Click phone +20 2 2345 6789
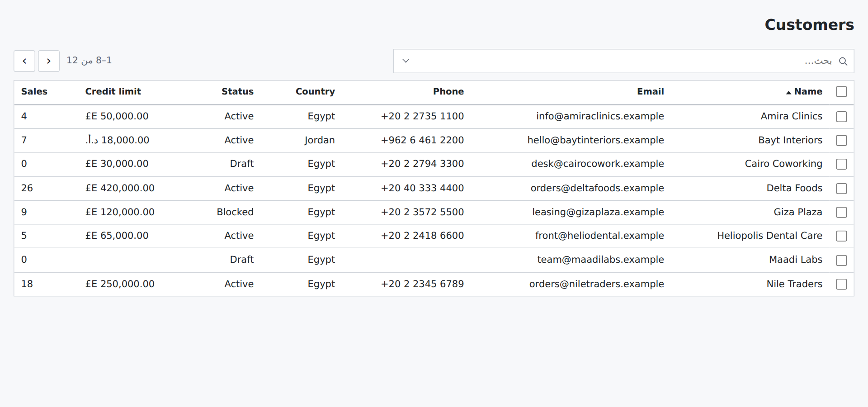Viewport: 868px width, 407px height. coord(422,284)
